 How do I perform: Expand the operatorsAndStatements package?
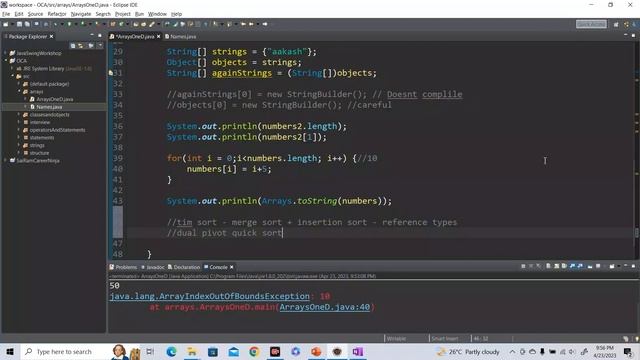(19, 130)
